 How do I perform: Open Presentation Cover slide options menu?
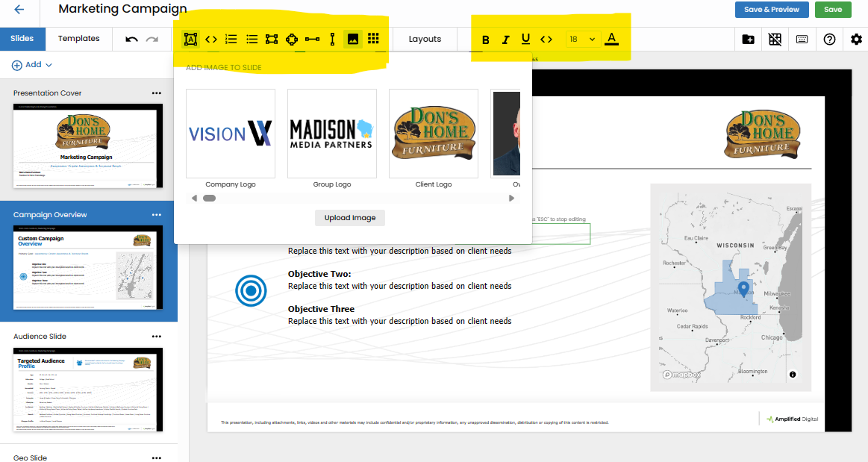pyautogui.click(x=157, y=93)
